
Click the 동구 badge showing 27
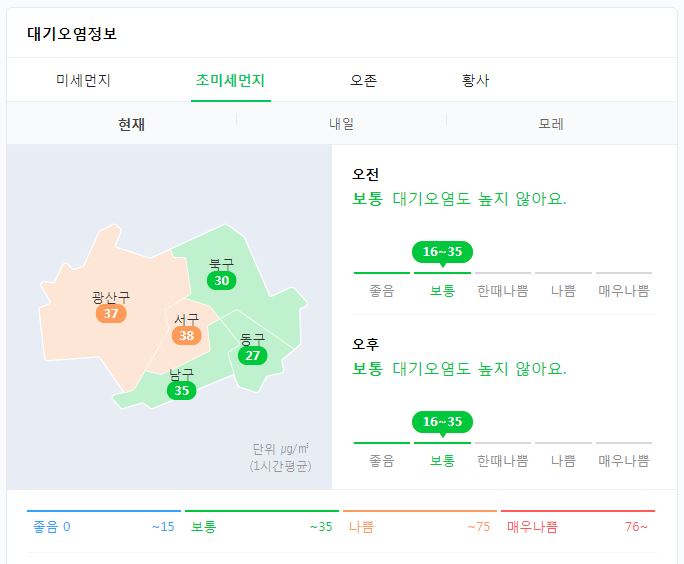click(253, 355)
